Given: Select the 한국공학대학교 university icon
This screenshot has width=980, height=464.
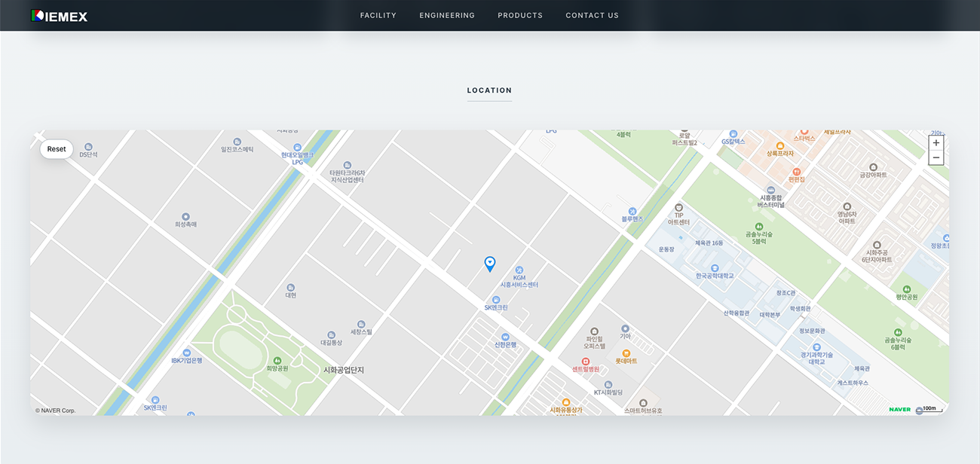Looking at the screenshot, I should click(715, 268).
